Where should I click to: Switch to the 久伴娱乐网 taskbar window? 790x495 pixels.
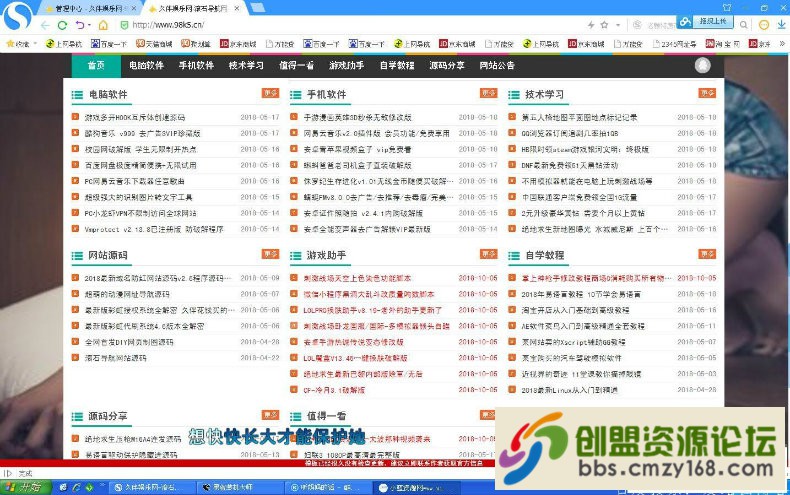pyautogui.click(x=151, y=487)
